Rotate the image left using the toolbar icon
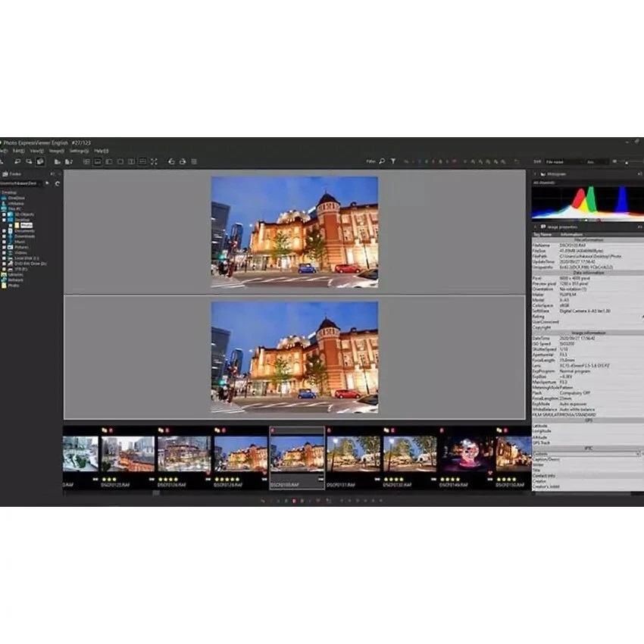Screen dimensions: 644x644 [x=171, y=161]
